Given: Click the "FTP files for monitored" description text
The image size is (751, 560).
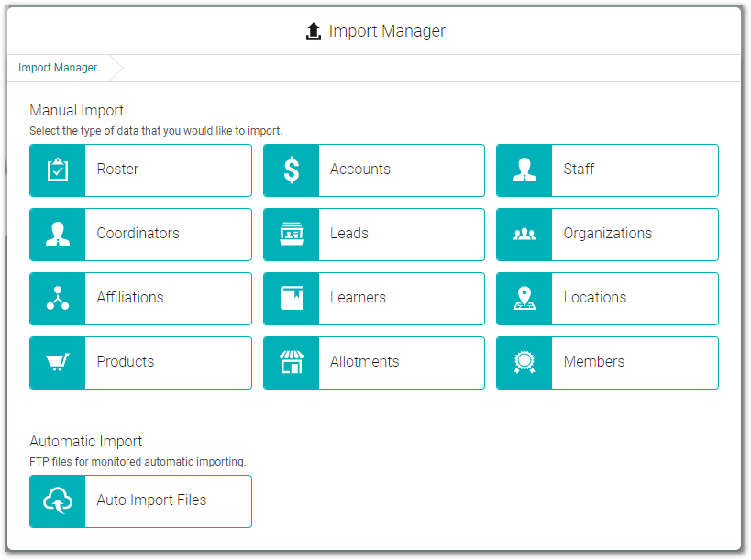Looking at the screenshot, I should pyautogui.click(x=138, y=462).
